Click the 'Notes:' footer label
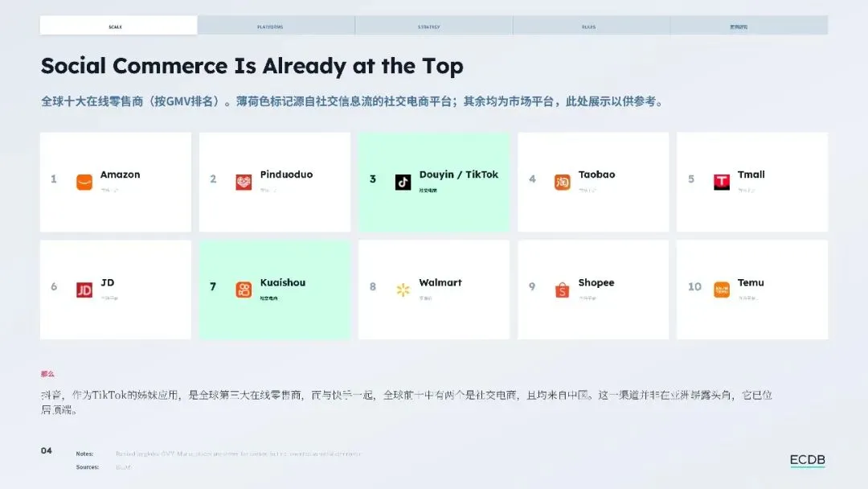The width and height of the screenshot is (868, 489). (x=84, y=454)
